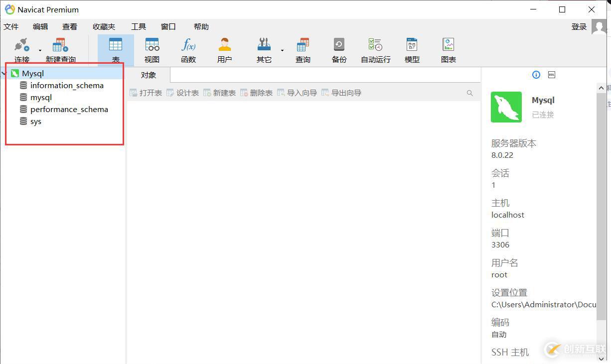Select the Table (表) toolbar icon
Screen dimensions: 611x364
(x=116, y=45)
